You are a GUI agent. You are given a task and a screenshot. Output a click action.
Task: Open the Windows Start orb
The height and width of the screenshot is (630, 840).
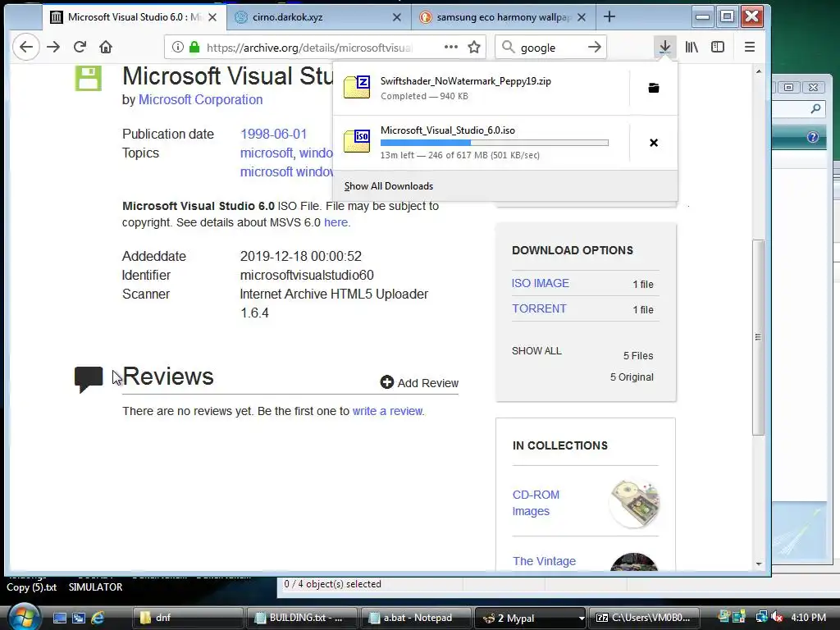coord(22,617)
